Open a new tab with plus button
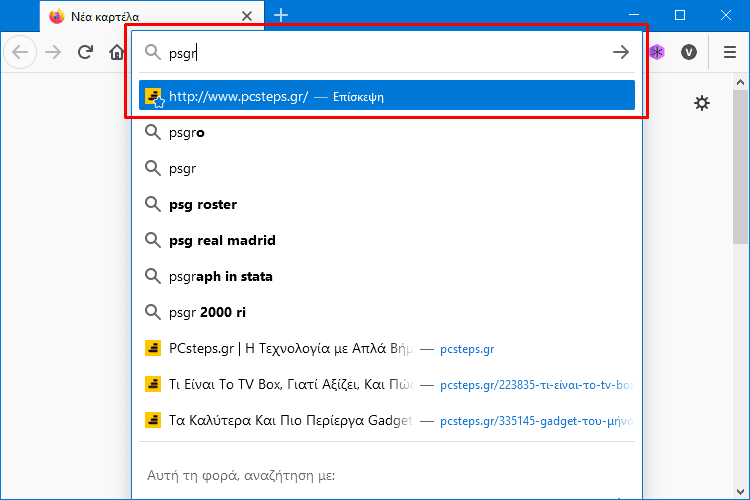 [281, 15]
